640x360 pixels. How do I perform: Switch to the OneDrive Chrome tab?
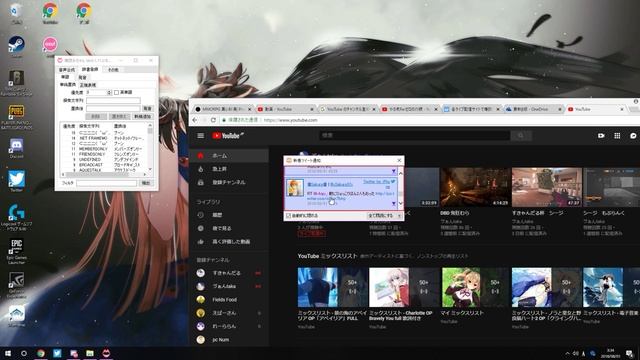pyautogui.click(x=533, y=109)
